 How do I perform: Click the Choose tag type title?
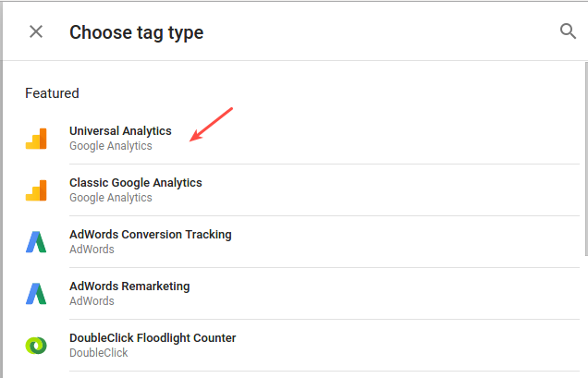[x=137, y=32]
